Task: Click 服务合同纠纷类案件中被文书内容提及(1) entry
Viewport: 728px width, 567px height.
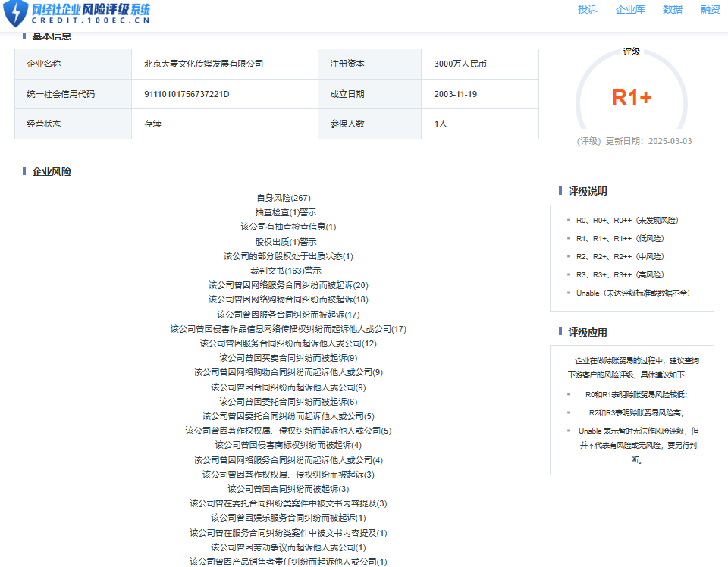Action: (x=288, y=533)
